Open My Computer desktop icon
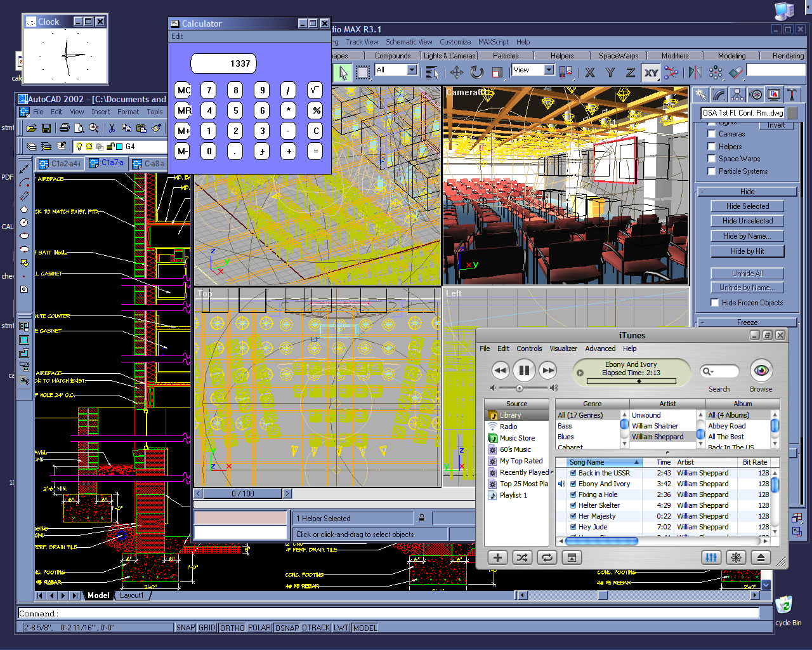 coord(785,11)
